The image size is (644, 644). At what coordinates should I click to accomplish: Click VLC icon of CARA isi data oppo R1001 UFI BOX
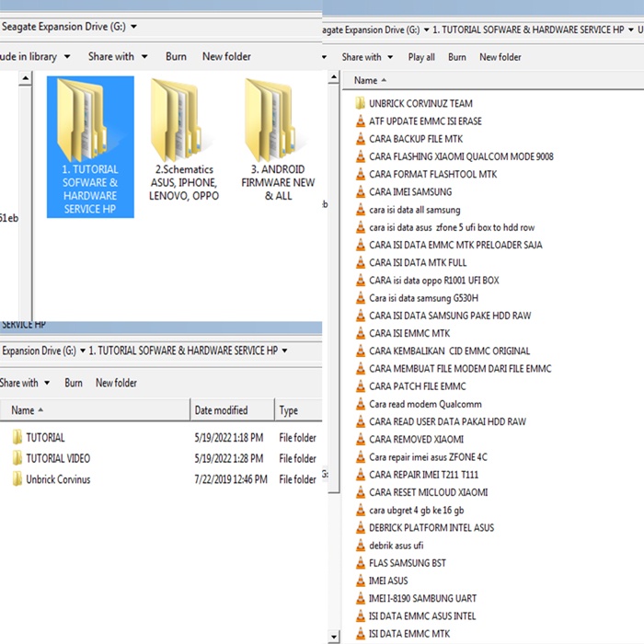point(361,280)
